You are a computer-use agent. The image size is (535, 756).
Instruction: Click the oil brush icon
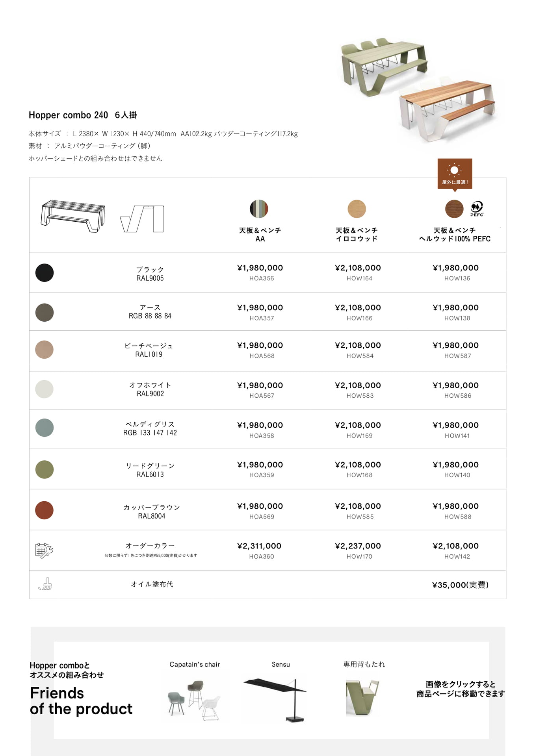click(x=45, y=584)
